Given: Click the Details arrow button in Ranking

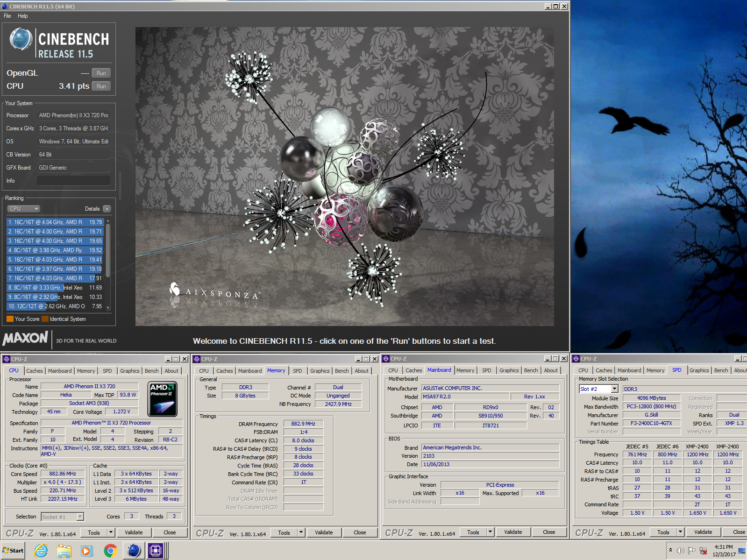Looking at the screenshot, I should (x=107, y=209).
